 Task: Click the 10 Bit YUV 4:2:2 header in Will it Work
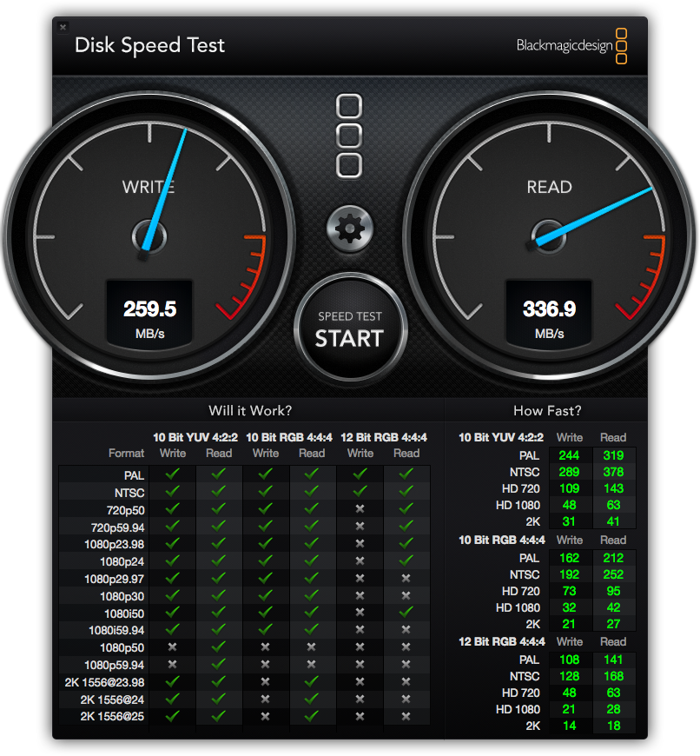195,437
